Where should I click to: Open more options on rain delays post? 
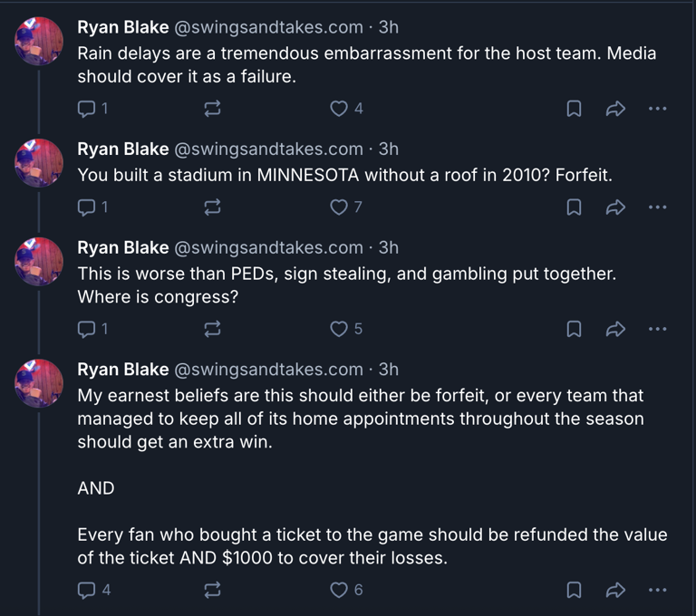click(657, 109)
